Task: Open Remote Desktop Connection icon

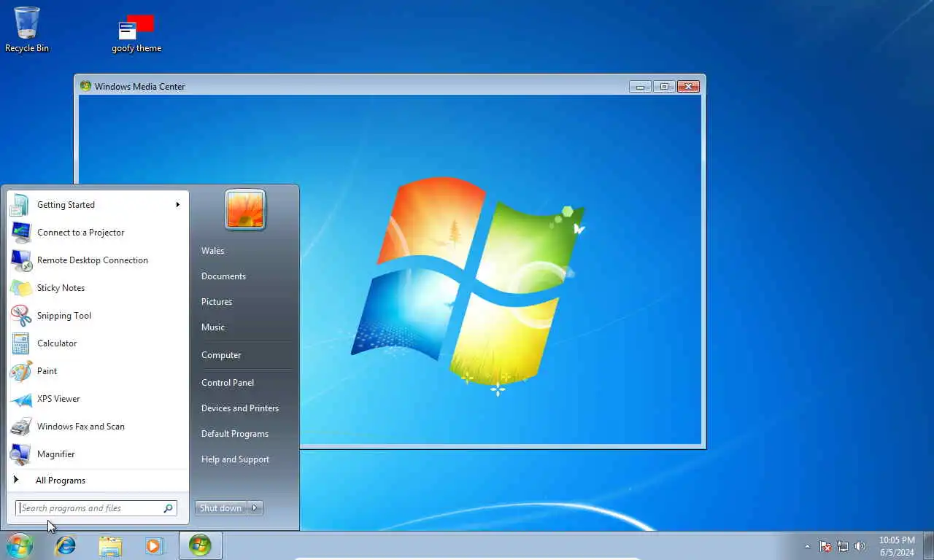Action: tap(20, 260)
